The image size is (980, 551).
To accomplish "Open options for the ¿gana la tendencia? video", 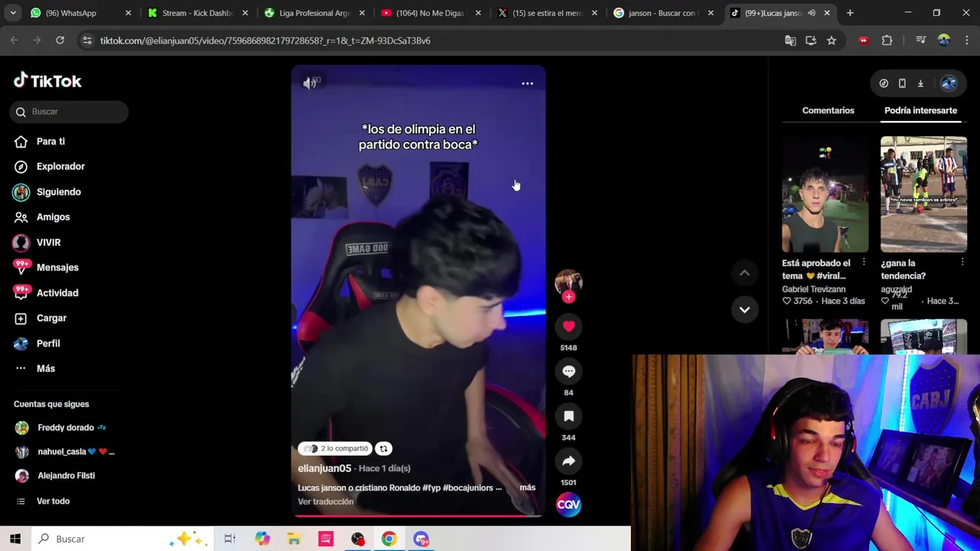I will coord(962,263).
